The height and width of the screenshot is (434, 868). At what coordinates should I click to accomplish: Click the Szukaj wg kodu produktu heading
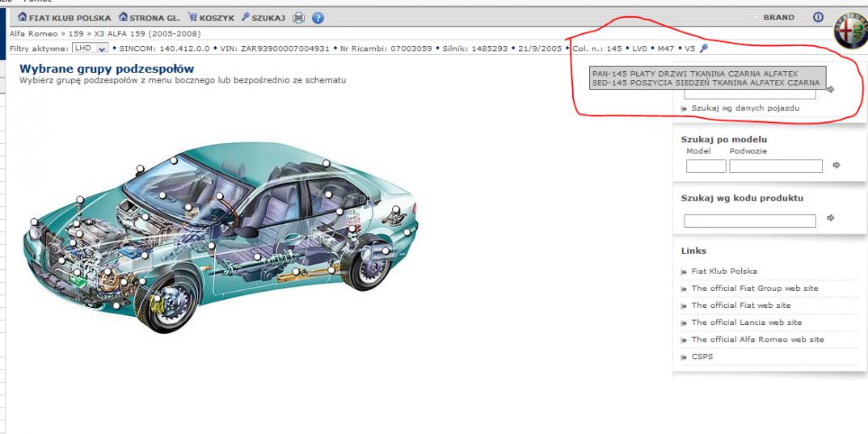pyautogui.click(x=742, y=198)
